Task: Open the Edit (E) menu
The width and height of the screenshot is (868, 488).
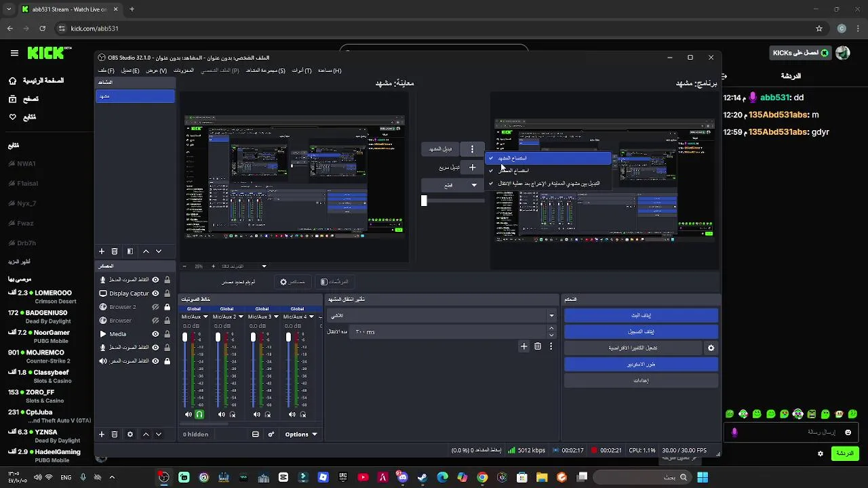Action: point(130,70)
